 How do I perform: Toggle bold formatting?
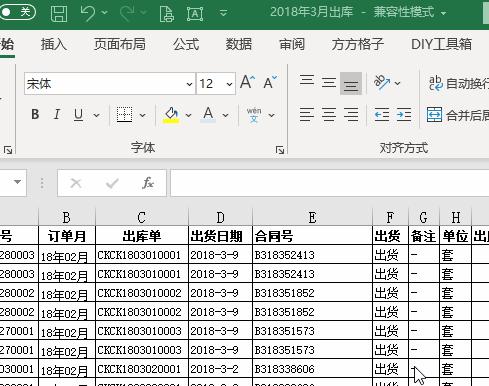click(35, 115)
